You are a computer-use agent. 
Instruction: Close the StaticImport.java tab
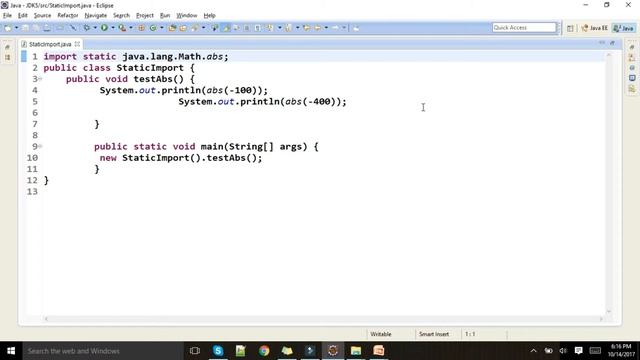[x=77, y=44]
